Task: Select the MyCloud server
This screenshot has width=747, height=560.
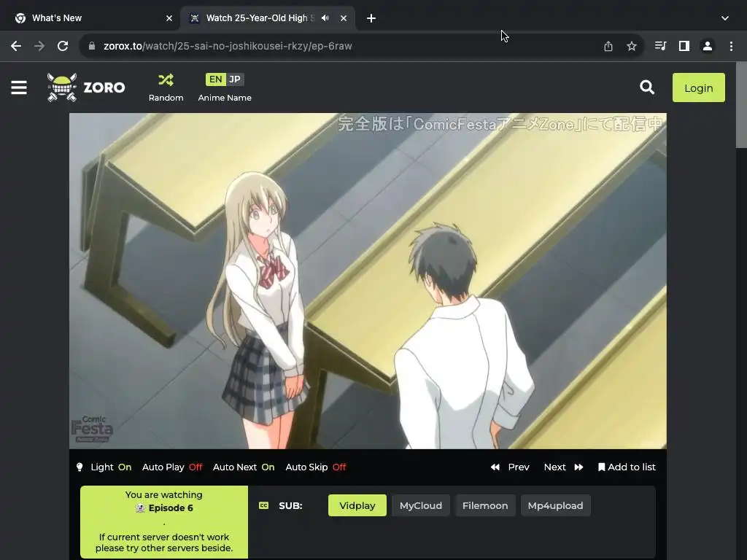Action: tap(421, 506)
